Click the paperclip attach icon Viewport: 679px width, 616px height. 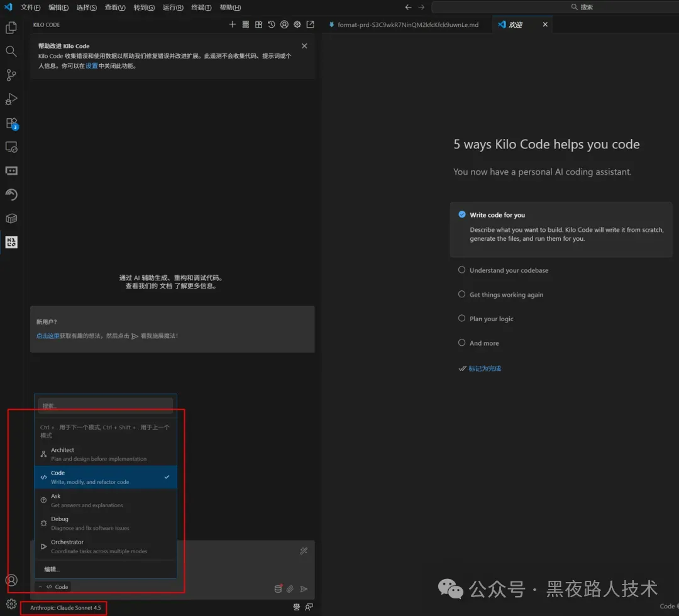coord(290,589)
